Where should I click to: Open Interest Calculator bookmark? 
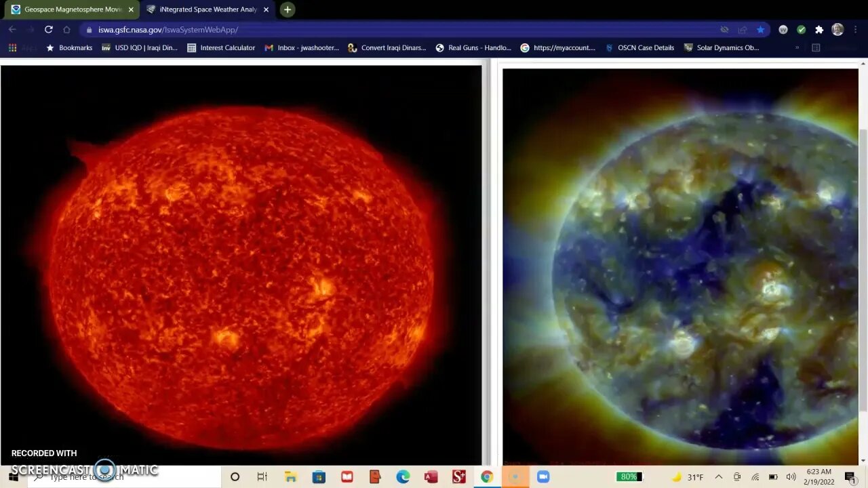[x=221, y=48]
